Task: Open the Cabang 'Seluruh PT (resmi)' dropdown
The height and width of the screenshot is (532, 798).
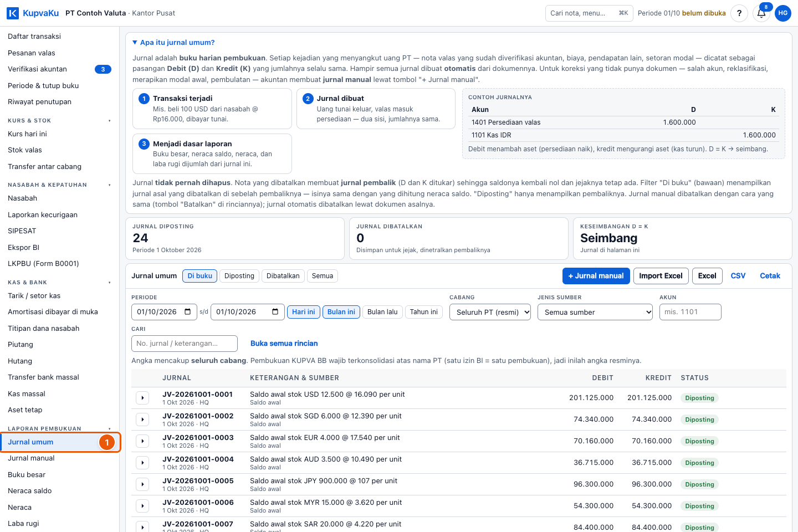Action: point(490,312)
